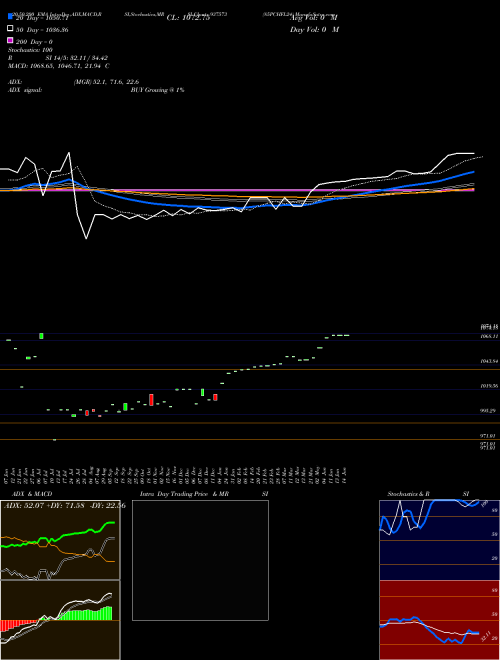Viewport: 500px width, 660px height.
Task: Click the 1043.54 price axis label
Action: [489, 361]
